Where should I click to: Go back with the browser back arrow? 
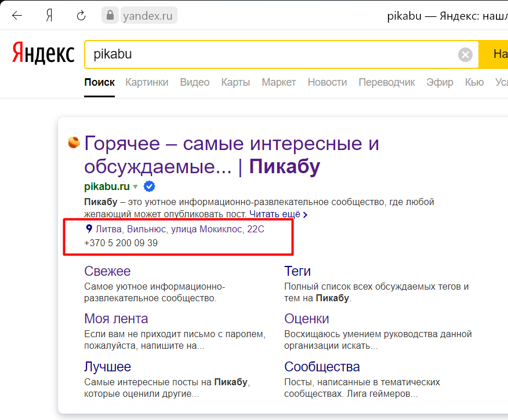[x=17, y=15]
